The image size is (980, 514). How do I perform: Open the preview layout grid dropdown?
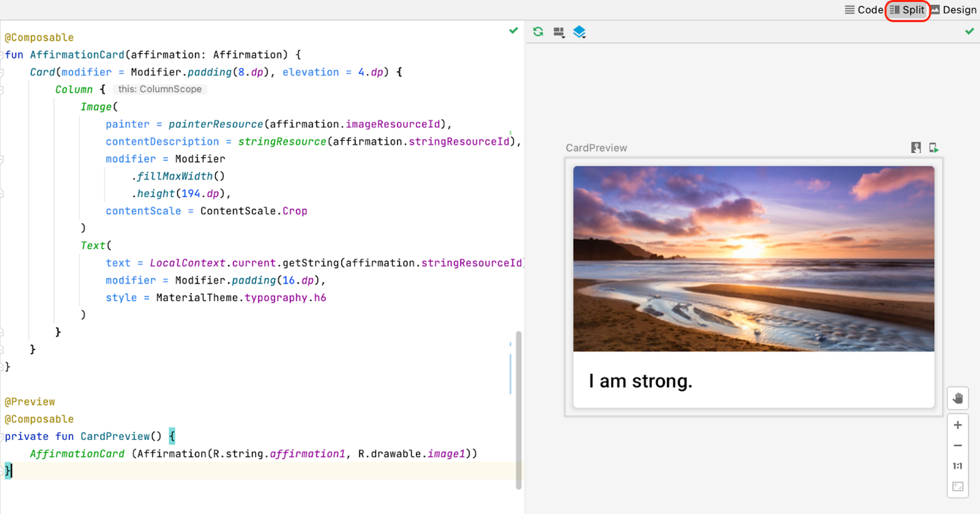coord(559,32)
